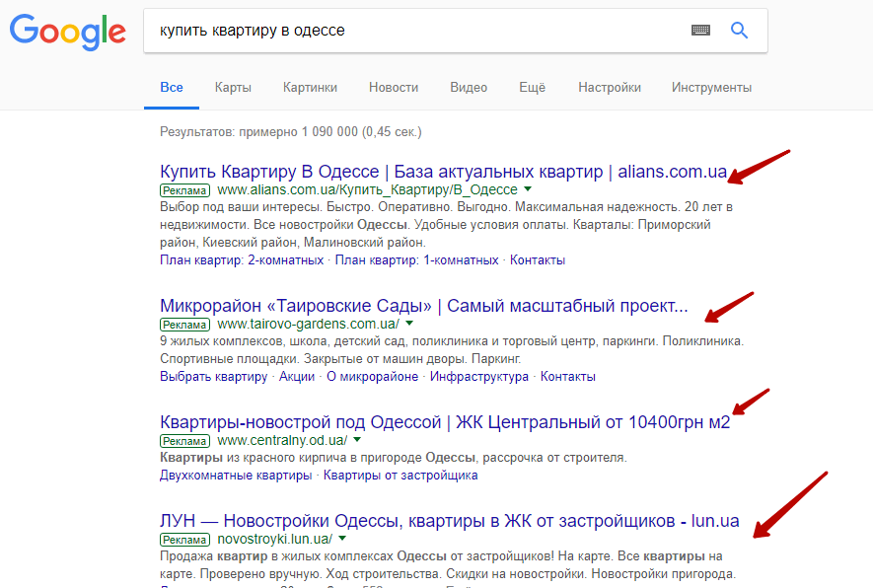Open sitelink План квартир: 2-комнатных
Screen dimensions: 873x588
tap(242, 260)
